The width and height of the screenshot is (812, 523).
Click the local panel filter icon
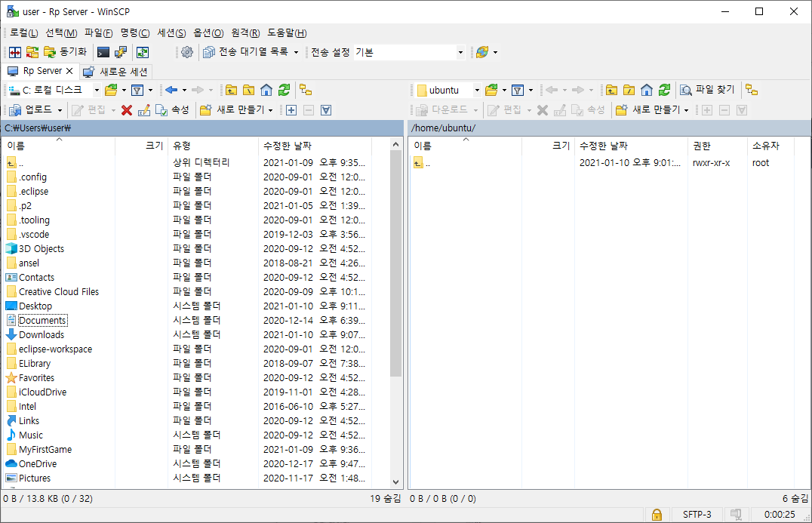[x=137, y=90]
